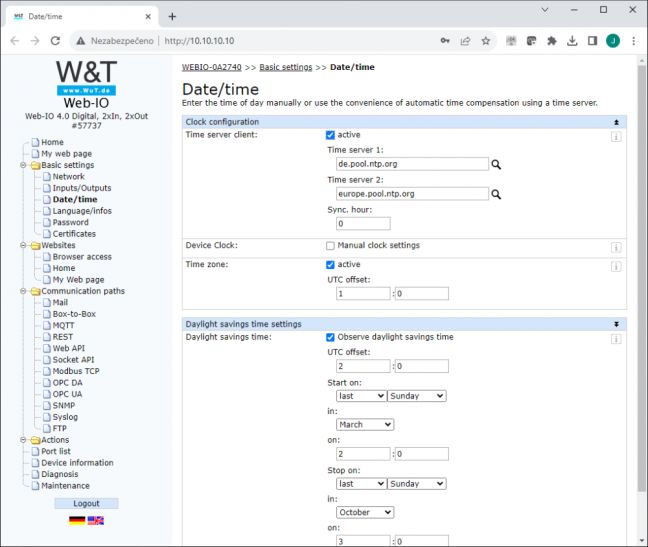Open the October month dropdown

365,512
